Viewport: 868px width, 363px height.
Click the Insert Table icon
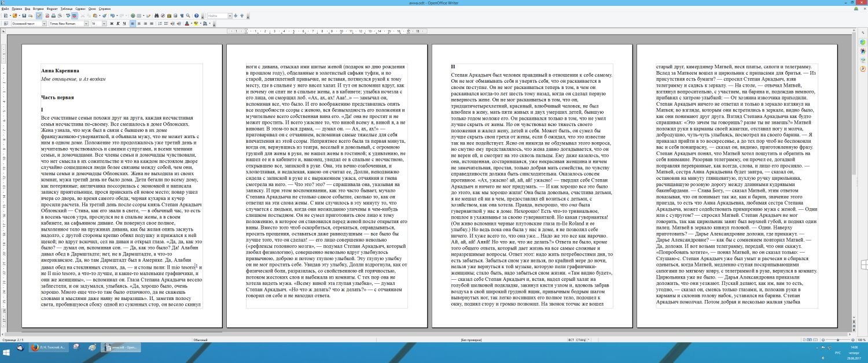pos(139,16)
